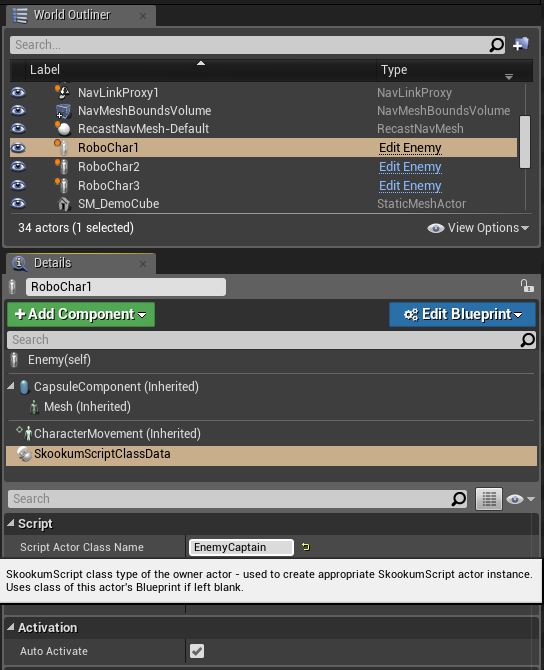The width and height of the screenshot is (544, 670).
Task: Click the World Outliner vertical scrollbar
Action: [525, 142]
